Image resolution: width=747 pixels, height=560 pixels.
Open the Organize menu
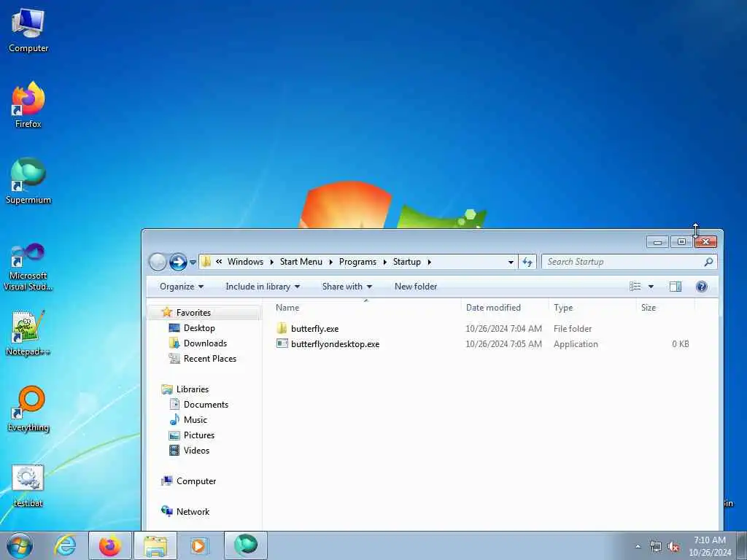(182, 287)
